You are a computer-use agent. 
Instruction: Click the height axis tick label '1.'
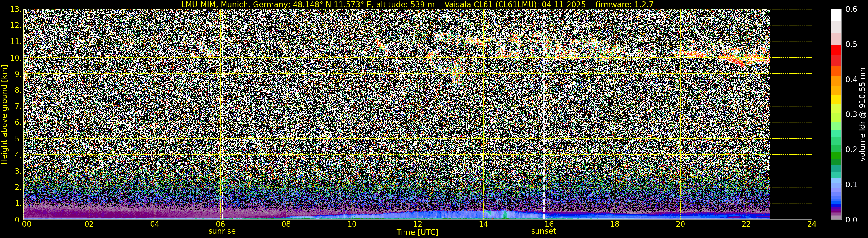(x=18, y=204)
